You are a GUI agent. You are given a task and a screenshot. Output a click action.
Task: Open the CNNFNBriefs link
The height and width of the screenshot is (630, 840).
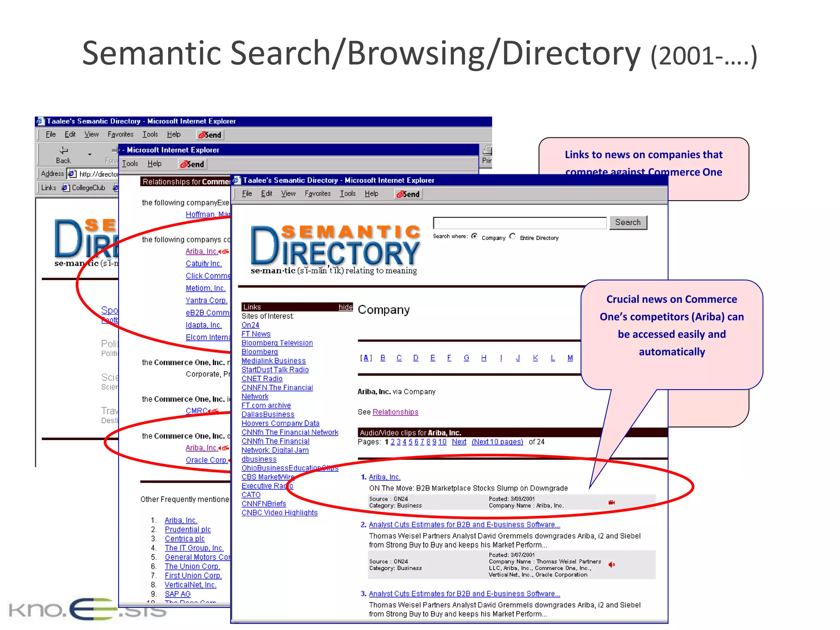point(264,504)
